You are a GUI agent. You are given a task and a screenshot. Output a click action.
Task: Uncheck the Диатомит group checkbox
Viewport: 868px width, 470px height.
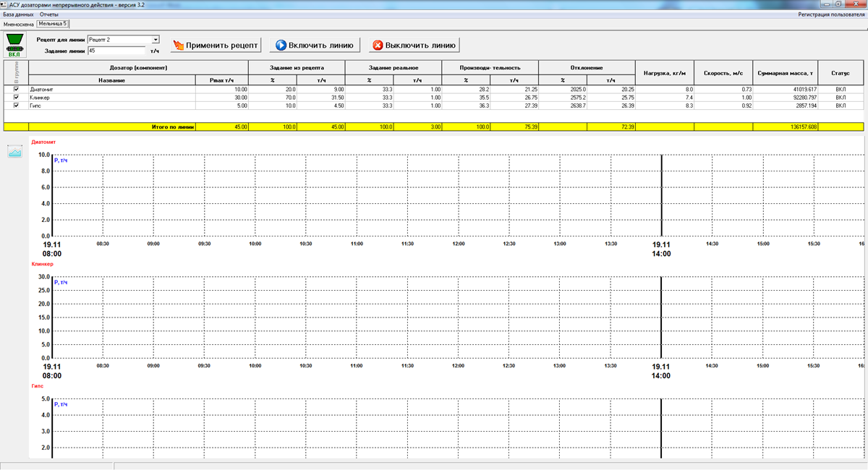[16, 89]
